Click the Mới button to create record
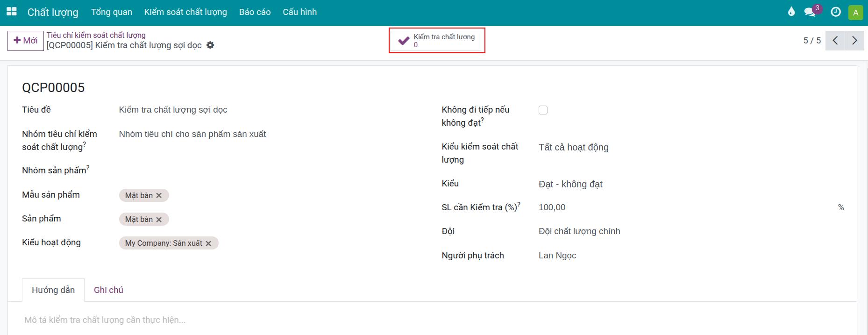This screenshot has width=868, height=335. click(x=26, y=41)
